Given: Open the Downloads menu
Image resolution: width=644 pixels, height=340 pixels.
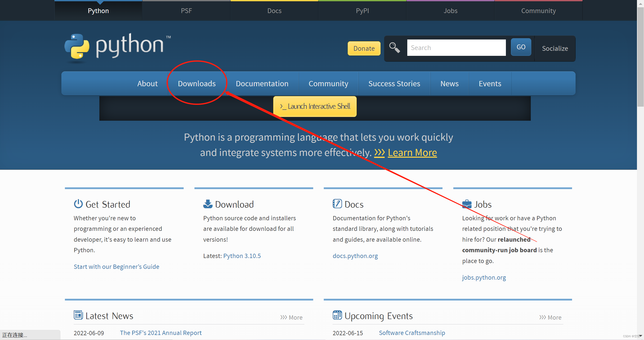Looking at the screenshot, I should (197, 83).
